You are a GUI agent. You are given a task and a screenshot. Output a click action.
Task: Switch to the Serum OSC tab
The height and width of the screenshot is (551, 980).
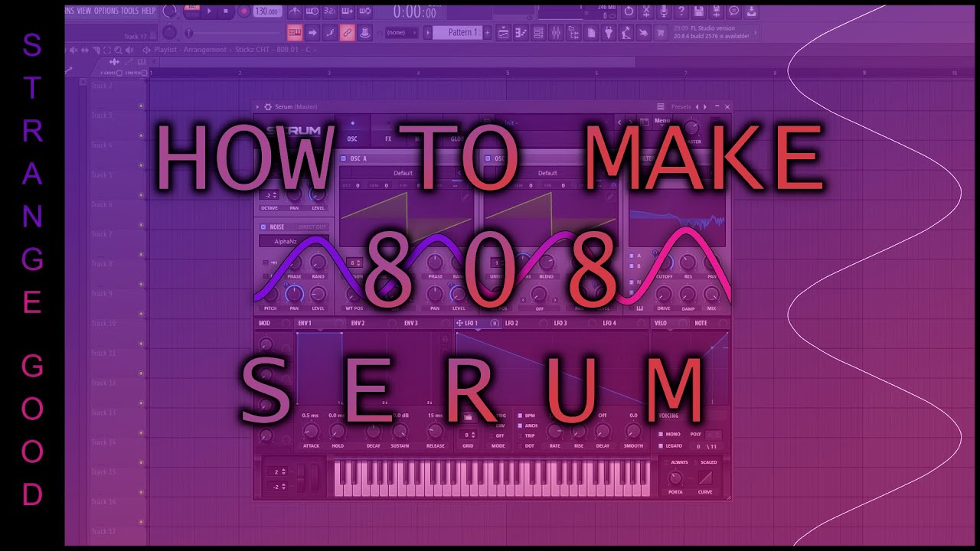tap(352, 132)
